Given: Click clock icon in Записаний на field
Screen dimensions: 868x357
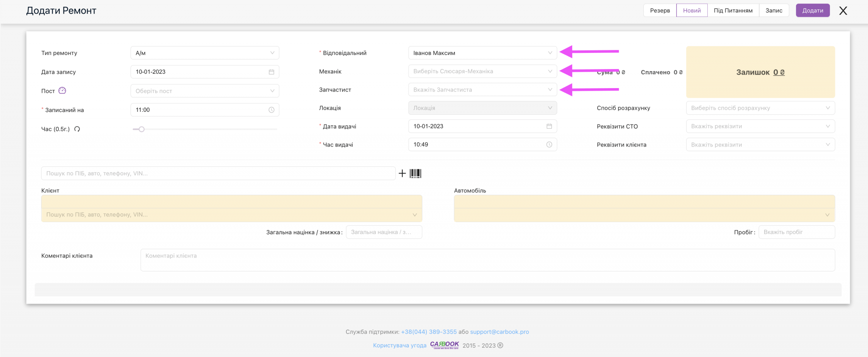Looking at the screenshot, I should pos(271,110).
